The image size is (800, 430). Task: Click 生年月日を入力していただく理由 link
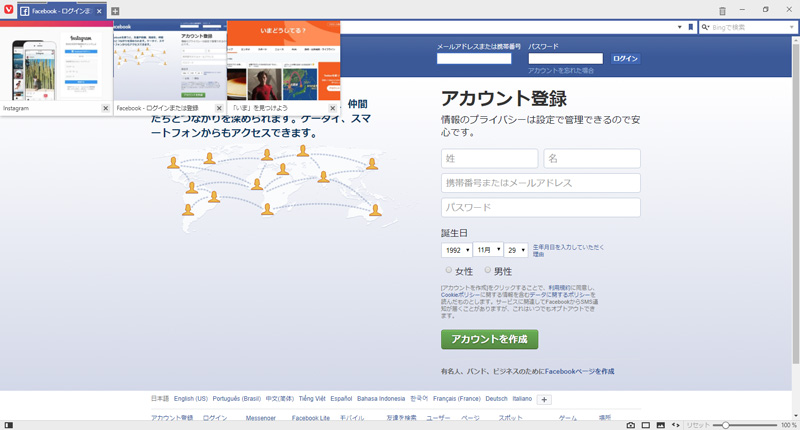pos(568,250)
